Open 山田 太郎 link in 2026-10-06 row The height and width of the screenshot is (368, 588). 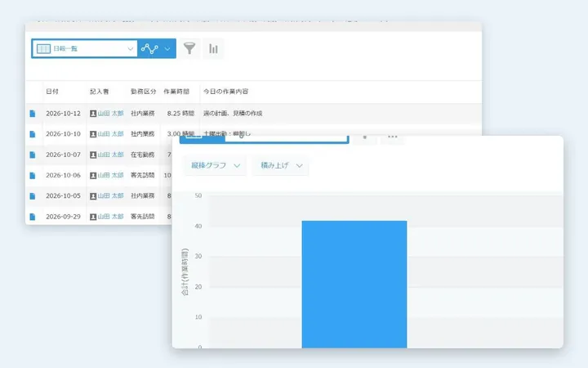pos(110,175)
